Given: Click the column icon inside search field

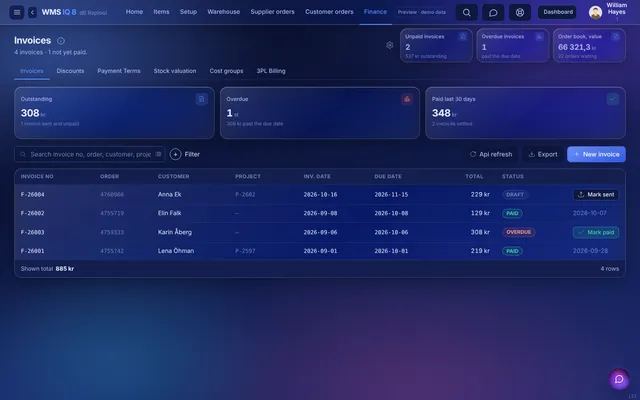Looking at the screenshot, I should coord(158,154).
